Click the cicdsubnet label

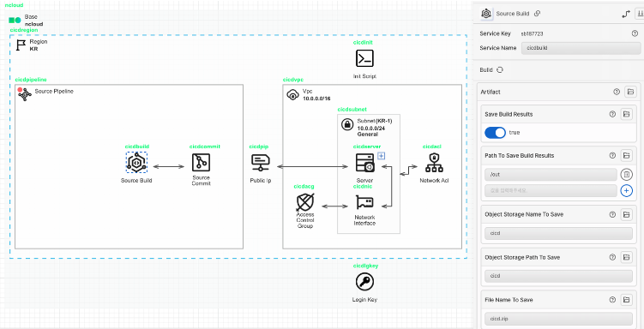point(352,110)
